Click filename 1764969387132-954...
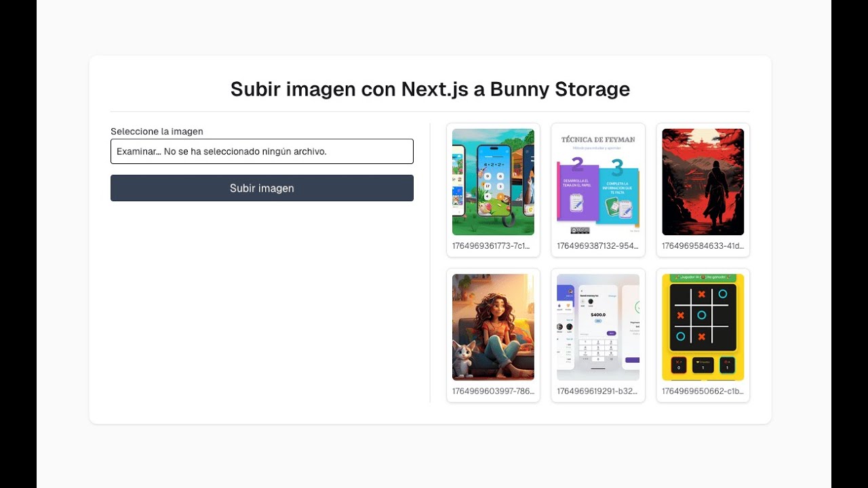868x488 pixels. coord(598,246)
